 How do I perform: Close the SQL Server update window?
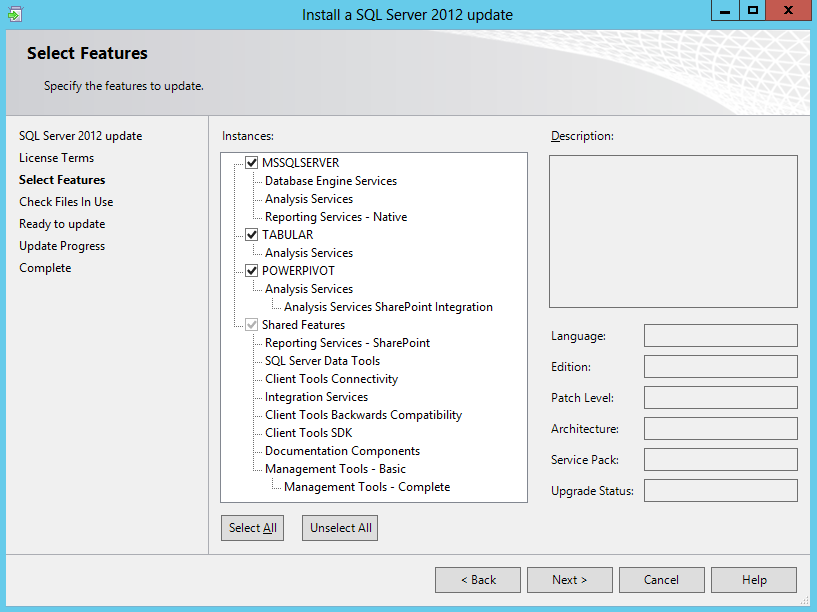tap(788, 10)
